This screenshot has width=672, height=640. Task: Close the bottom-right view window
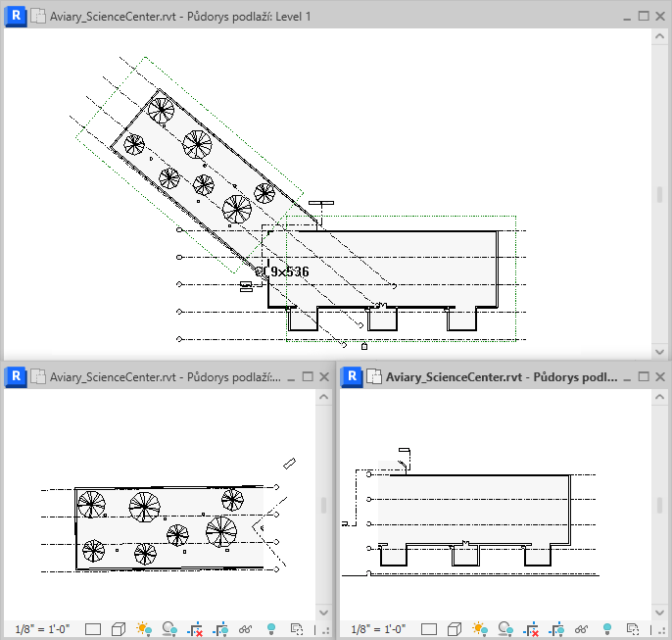point(660,376)
